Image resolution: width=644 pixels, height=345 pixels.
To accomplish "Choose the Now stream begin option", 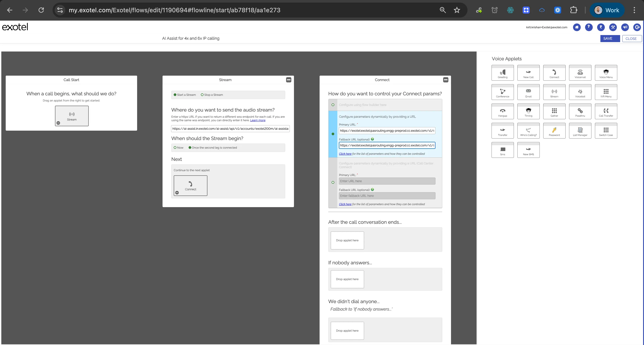I will (x=175, y=148).
